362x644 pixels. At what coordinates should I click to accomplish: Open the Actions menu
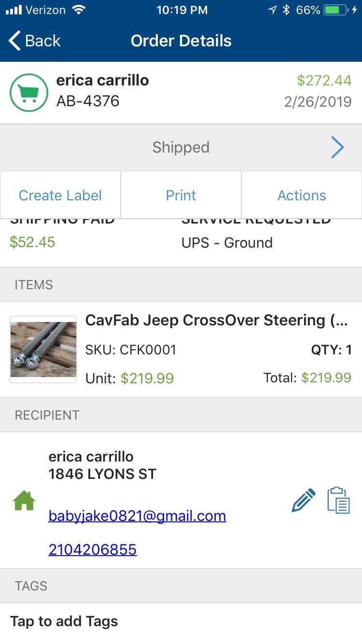302,196
